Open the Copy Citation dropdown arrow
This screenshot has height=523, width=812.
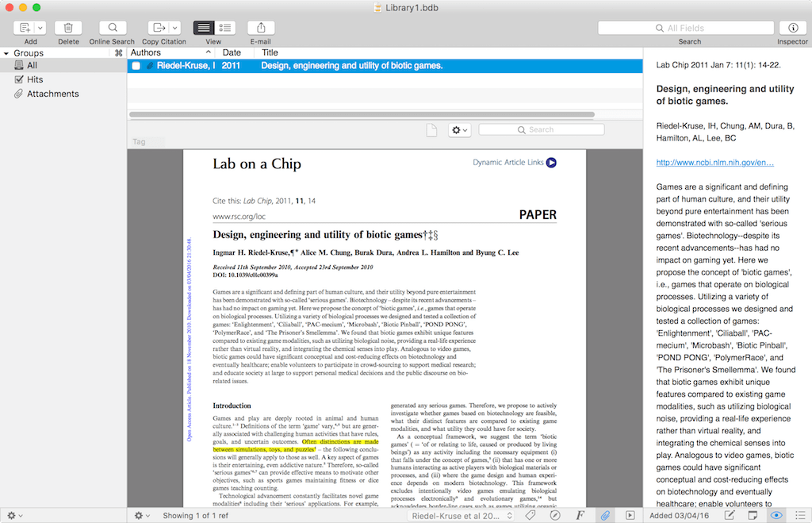click(x=176, y=26)
